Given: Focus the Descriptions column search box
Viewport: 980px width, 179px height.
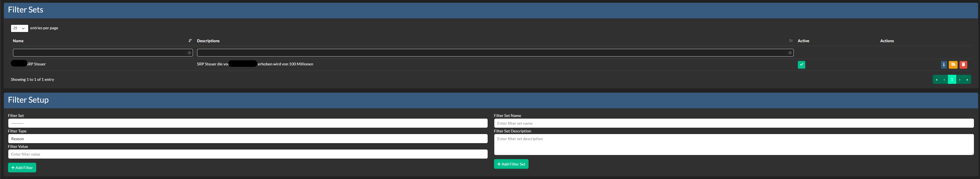Looking at the screenshot, I should coord(495,53).
